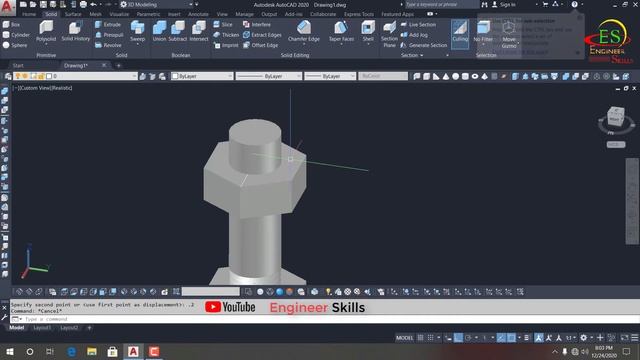Choose the Presspull command
Viewport: 640px width, 360px height.
tap(109, 35)
